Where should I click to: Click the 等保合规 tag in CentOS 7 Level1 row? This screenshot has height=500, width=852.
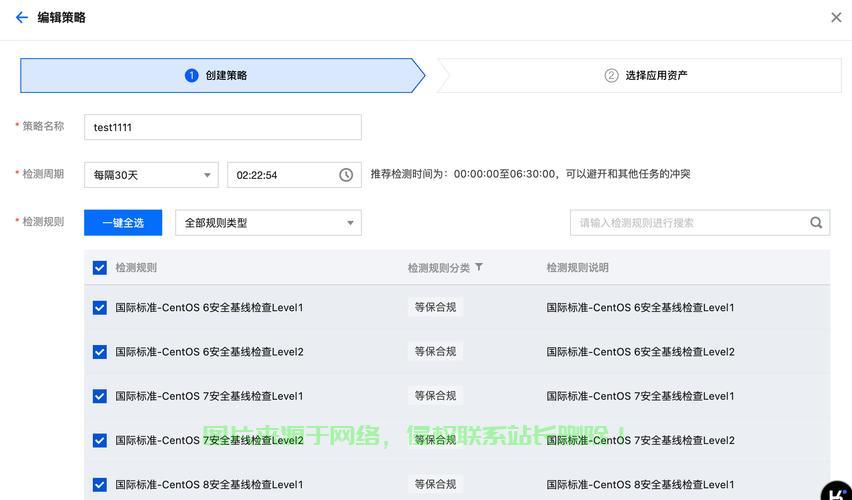tap(435, 396)
